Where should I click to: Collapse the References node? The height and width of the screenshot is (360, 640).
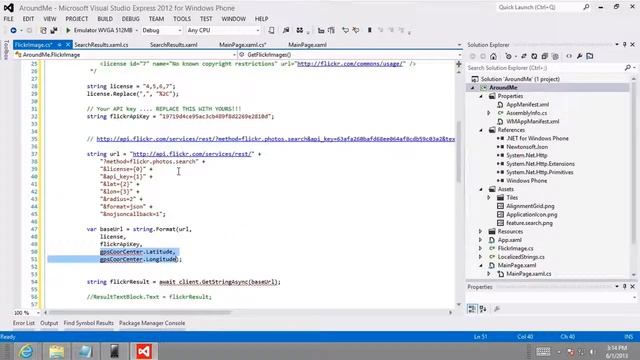coord(481,130)
